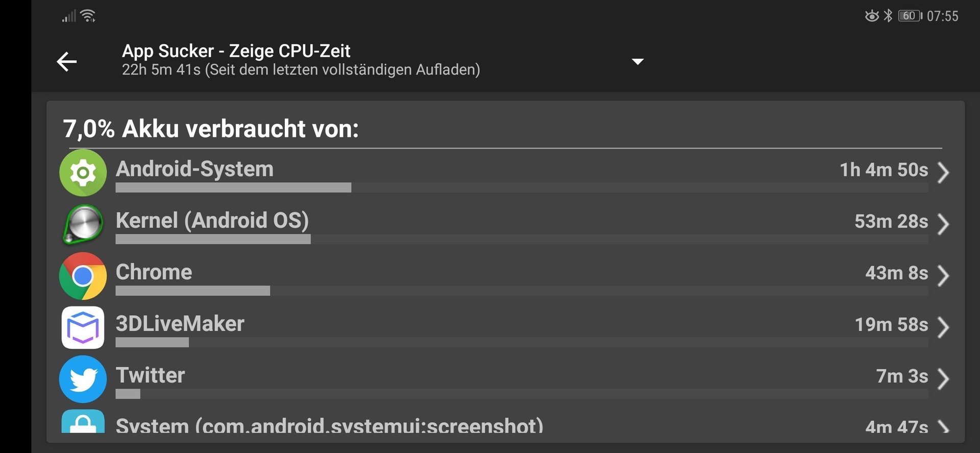Open the Chrome entry label
Viewport: 980px width, 453px height.
click(x=154, y=272)
